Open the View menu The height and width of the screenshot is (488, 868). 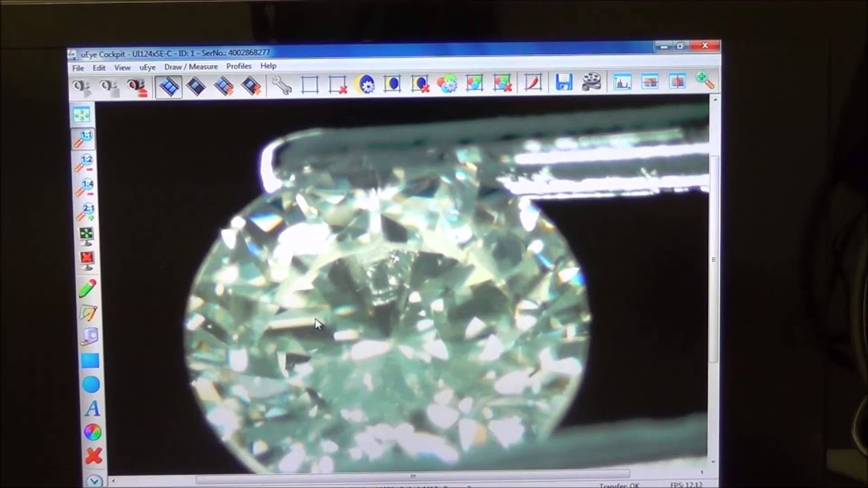pyautogui.click(x=122, y=68)
